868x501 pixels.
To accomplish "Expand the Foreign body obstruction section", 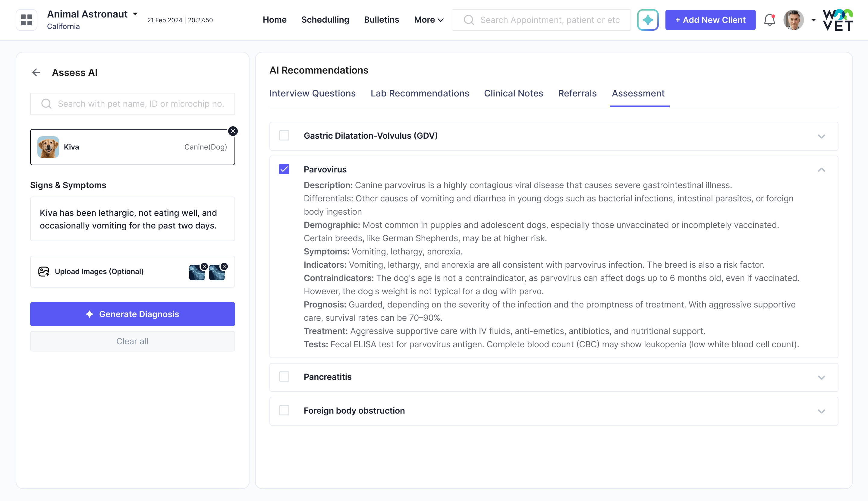I will click(x=822, y=411).
